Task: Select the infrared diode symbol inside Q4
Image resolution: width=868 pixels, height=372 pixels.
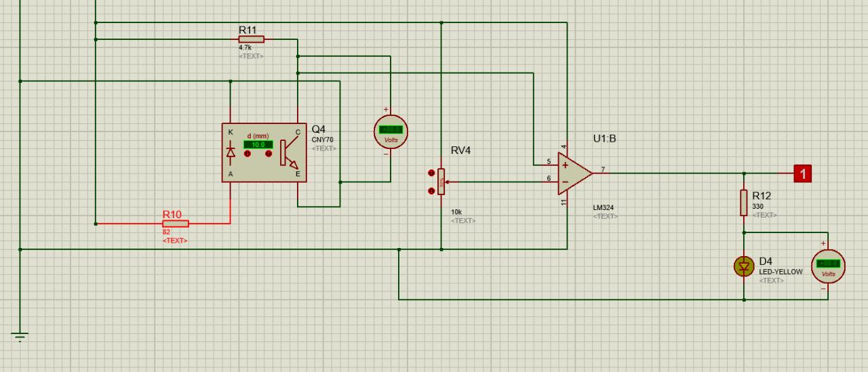Action: 231,153
